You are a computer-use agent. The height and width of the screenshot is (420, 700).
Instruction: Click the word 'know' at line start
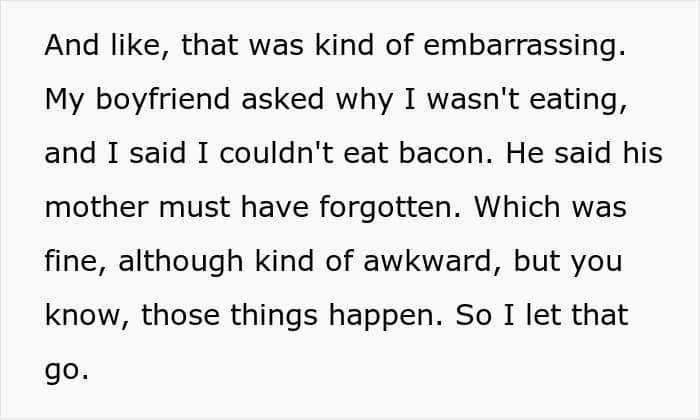(x=83, y=315)
